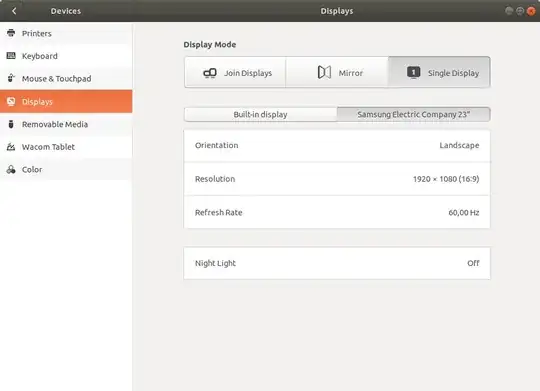The image size is (540, 391).
Task: Click the Mirror displays icon
Action: (x=324, y=72)
